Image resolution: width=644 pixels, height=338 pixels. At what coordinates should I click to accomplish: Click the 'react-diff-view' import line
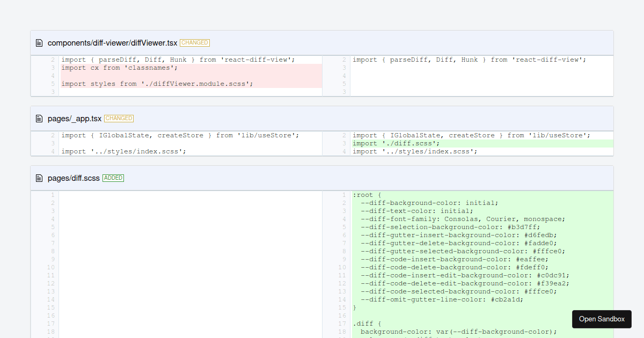pyautogui.click(x=177, y=60)
